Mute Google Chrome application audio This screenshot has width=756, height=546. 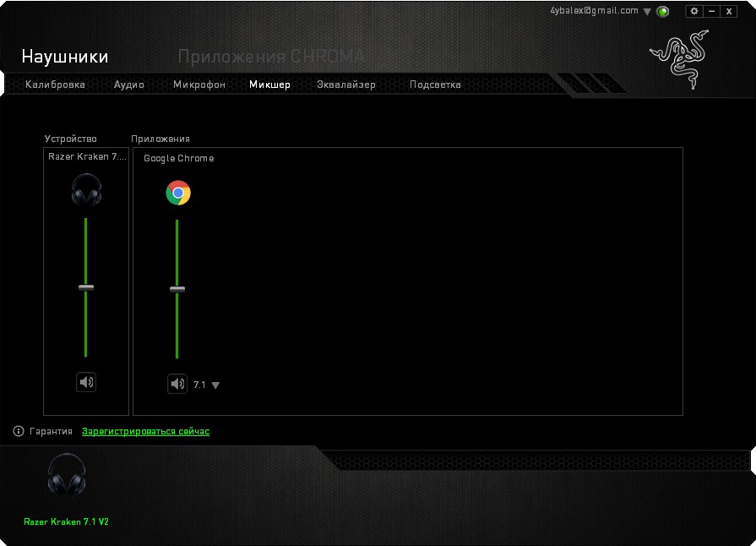(177, 384)
